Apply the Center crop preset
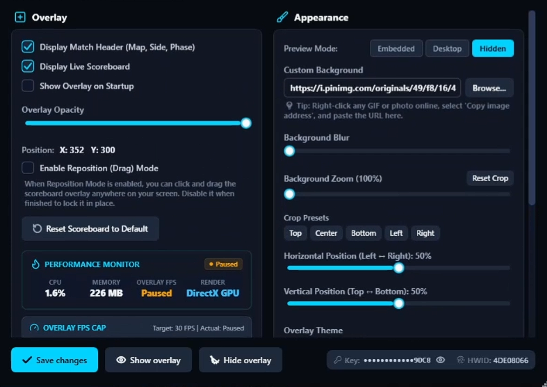Viewport: 547px width, 387px height. [326, 233]
